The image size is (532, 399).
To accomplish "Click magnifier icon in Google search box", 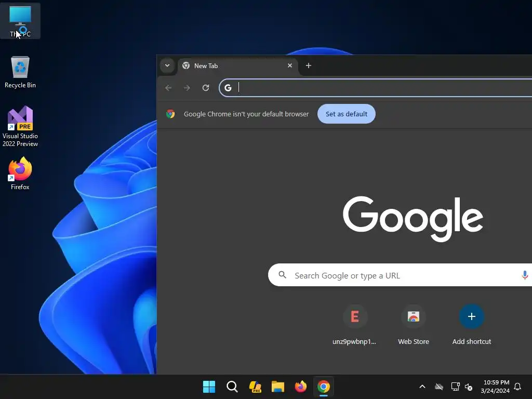I will click(282, 275).
